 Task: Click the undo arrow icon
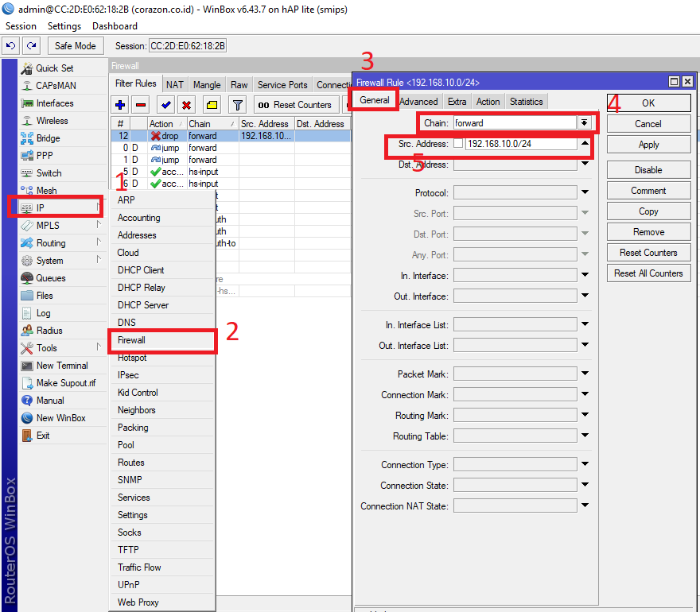point(10,45)
